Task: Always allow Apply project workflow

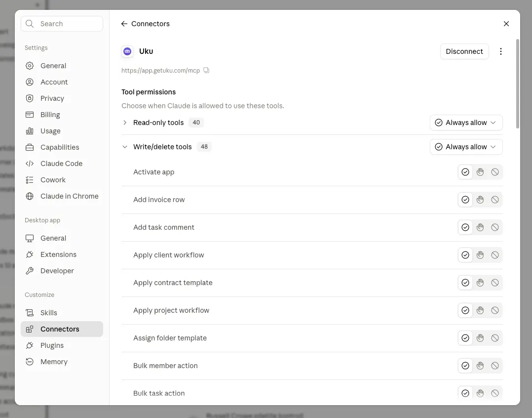Action: point(465,310)
